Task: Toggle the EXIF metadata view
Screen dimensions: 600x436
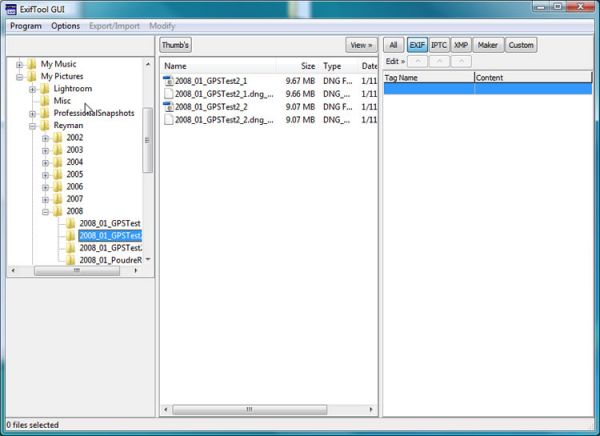Action: click(417, 45)
